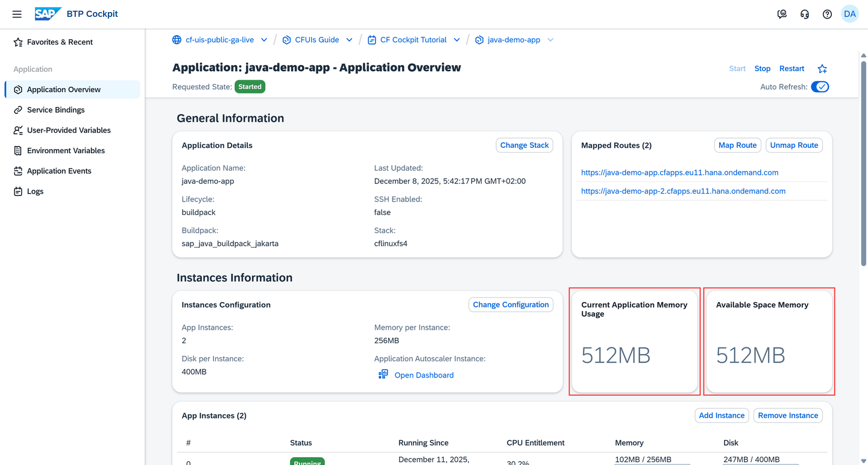Click the Change Stack button
Screen dimensions: 868x465
(524, 145)
